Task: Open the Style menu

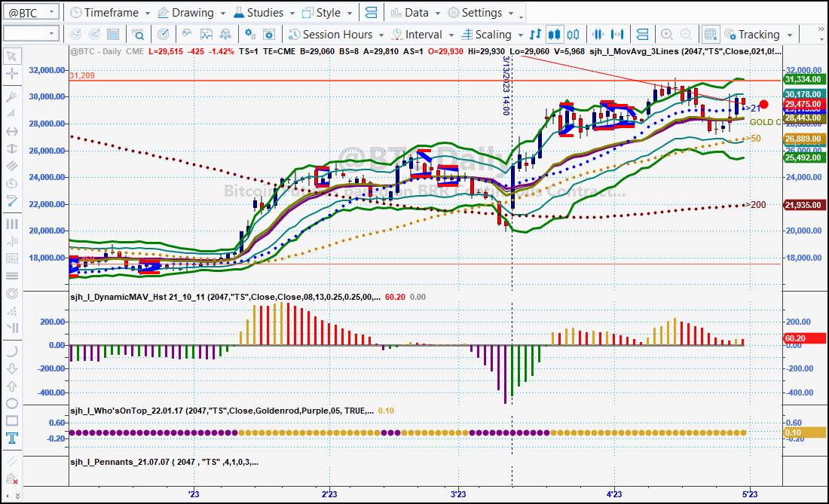Action: (x=327, y=13)
